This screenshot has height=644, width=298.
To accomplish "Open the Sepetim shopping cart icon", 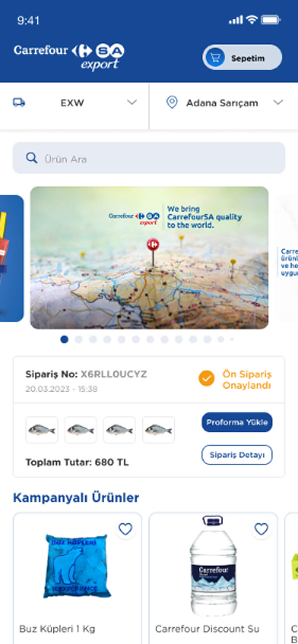I will pos(215,58).
